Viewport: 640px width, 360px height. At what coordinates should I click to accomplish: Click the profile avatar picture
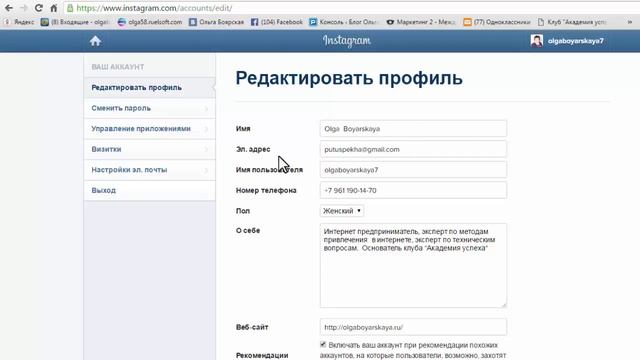pyautogui.click(x=537, y=41)
